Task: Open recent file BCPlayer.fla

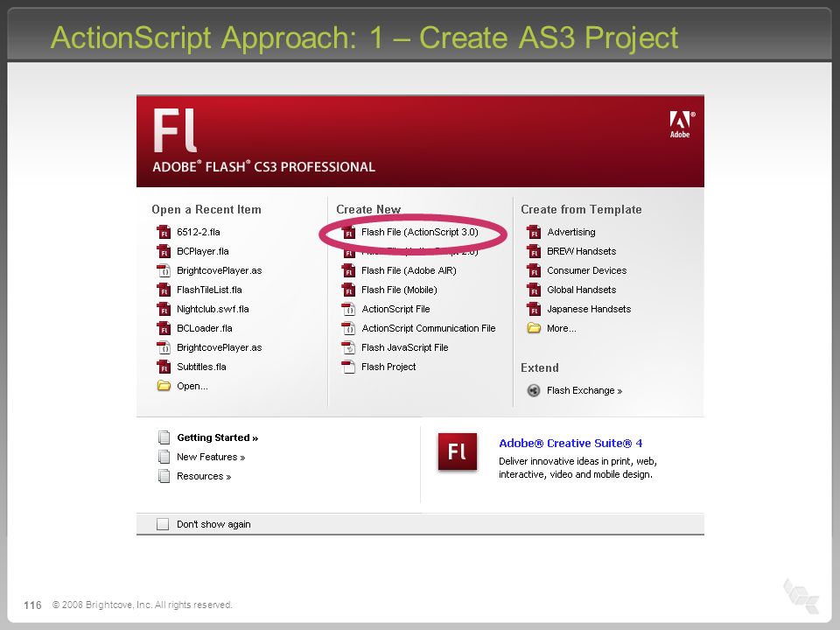Action: pyautogui.click(x=202, y=251)
